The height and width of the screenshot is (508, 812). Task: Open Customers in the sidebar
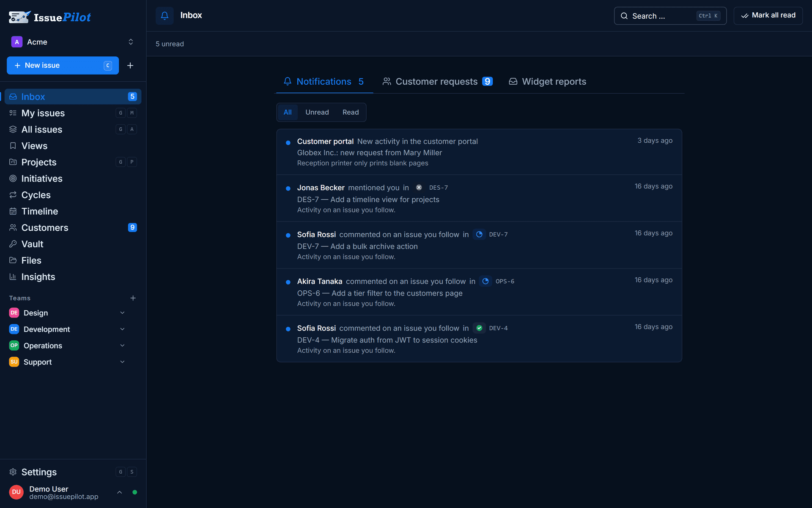(73, 228)
